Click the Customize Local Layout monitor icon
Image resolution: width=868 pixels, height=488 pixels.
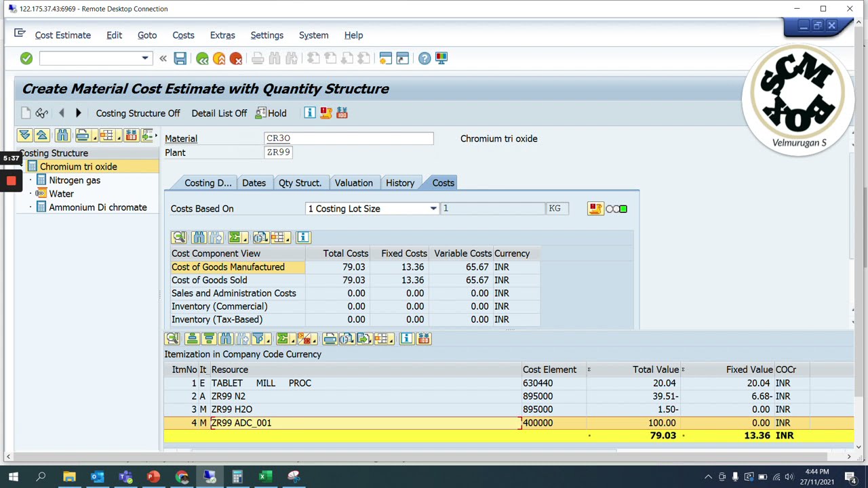[441, 58]
